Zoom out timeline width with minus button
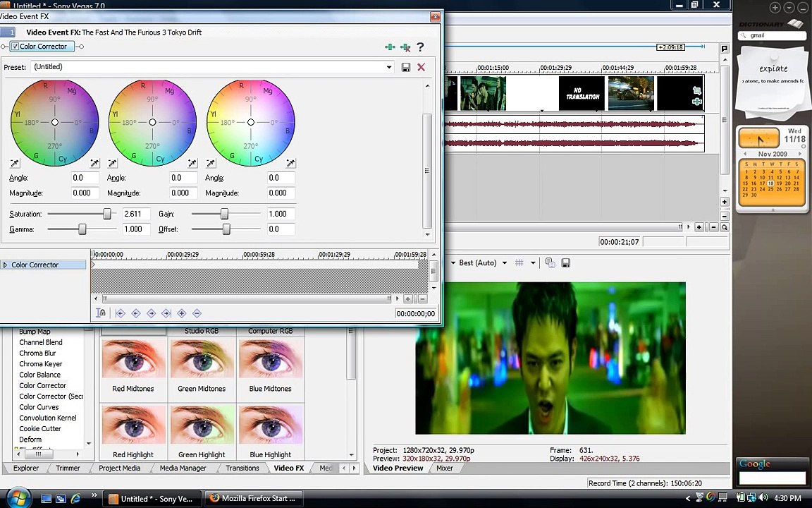This screenshot has height=508, width=812. point(713,227)
